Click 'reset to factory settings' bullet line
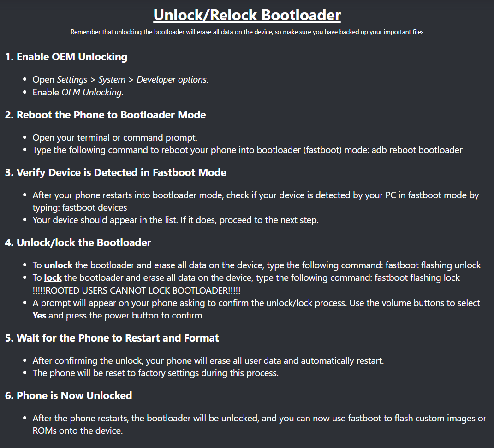This screenshot has width=494, height=448. pos(155,373)
